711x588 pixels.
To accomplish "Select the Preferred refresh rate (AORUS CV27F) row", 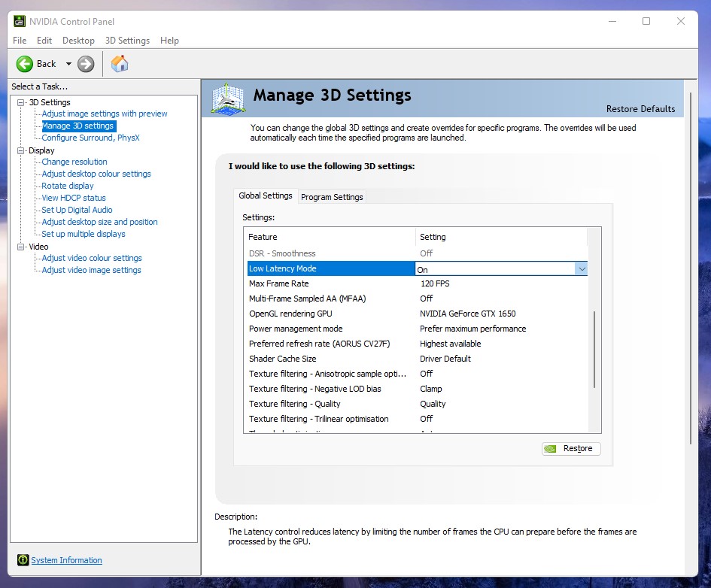I will coord(417,344).
